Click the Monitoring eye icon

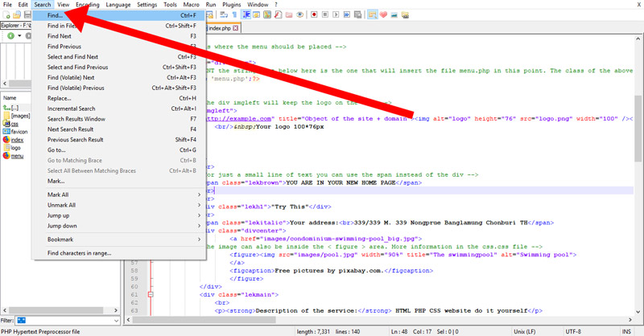pos(300,14)
